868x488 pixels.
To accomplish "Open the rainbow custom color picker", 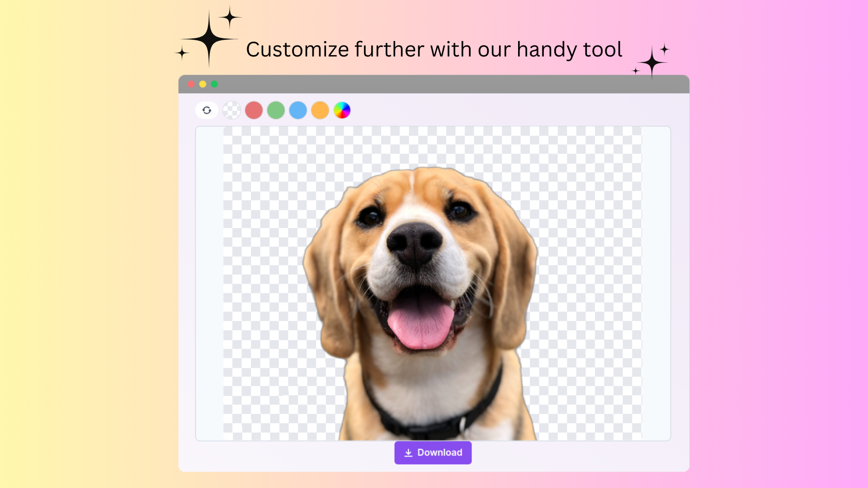I will tap(342, 110).
